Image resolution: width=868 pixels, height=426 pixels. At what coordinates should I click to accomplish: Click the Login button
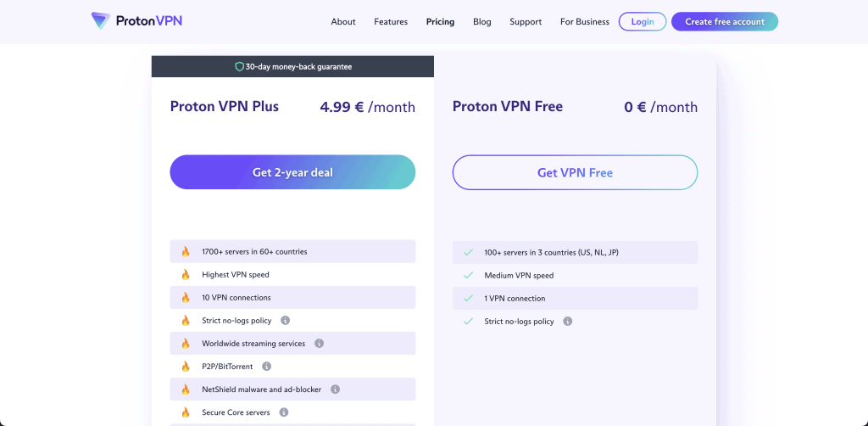pyautogui.click(x=643, y=21)
